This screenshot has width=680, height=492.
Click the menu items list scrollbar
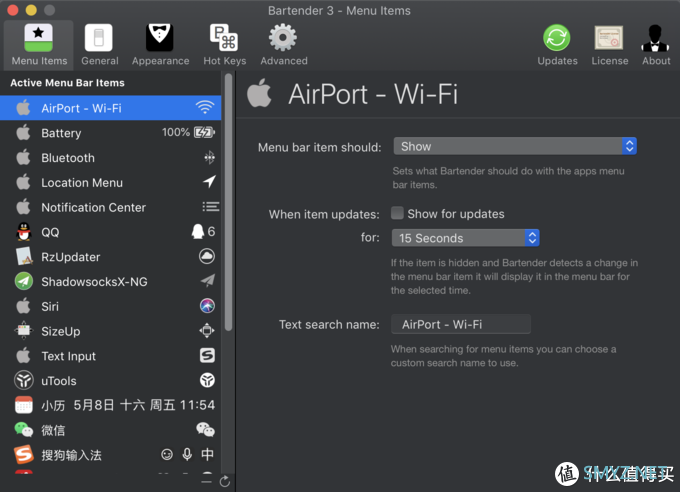click(x=229, y=202)
